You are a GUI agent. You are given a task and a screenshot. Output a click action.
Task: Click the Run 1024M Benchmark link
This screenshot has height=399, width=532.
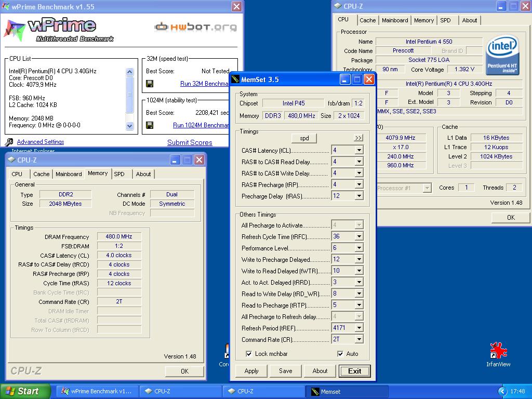(x=201, y=125)
